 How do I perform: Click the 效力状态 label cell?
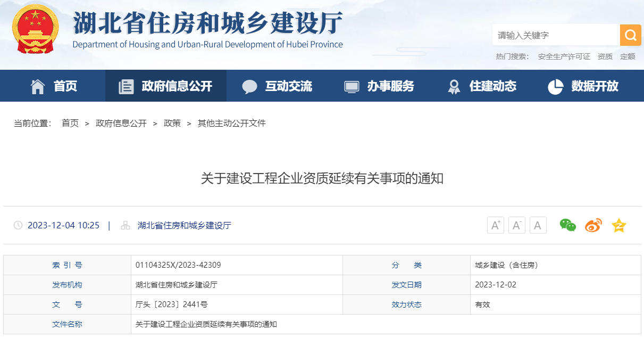pyautogui.click(x=407, y=304)
